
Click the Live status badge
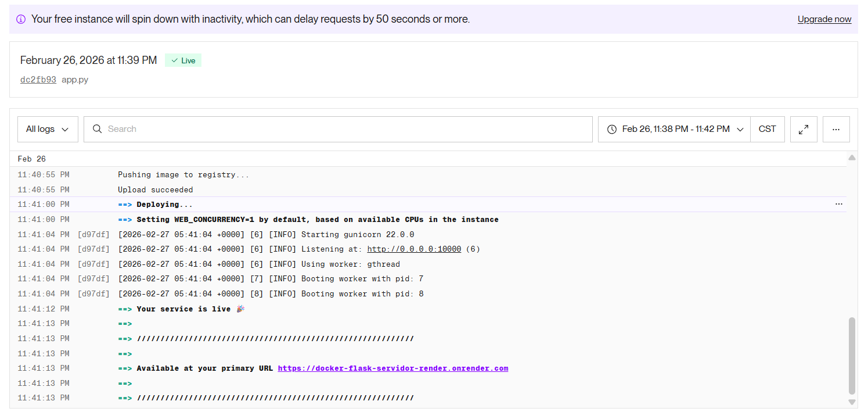point(183,60)
